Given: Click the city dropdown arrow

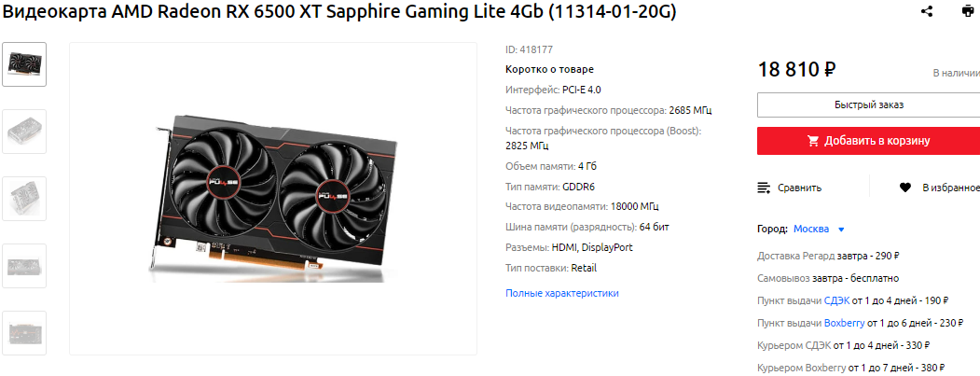Looking at the screenshot, I should (841, 230).
